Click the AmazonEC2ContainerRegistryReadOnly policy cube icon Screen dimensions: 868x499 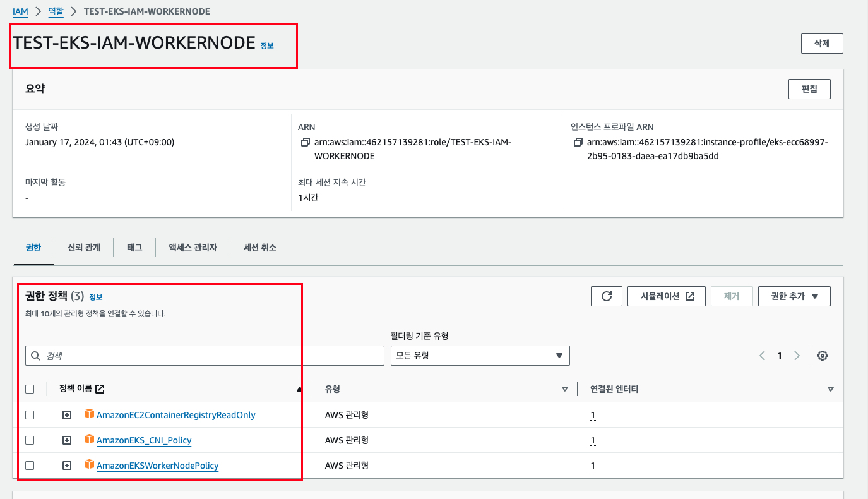click(89, 414)
